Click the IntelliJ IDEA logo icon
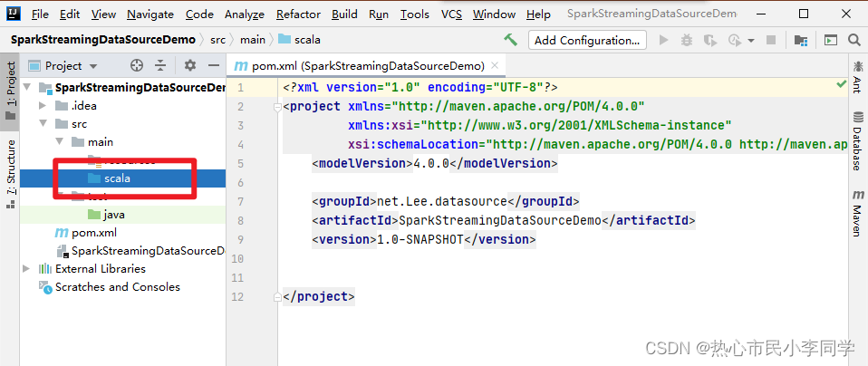 click(x=14, y=14)
